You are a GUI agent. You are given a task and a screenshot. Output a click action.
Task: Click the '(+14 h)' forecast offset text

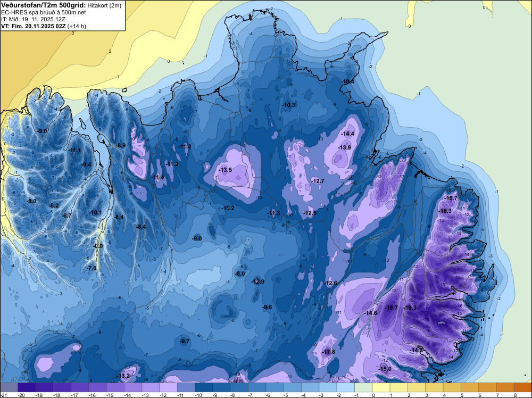[x=77, y=26]
